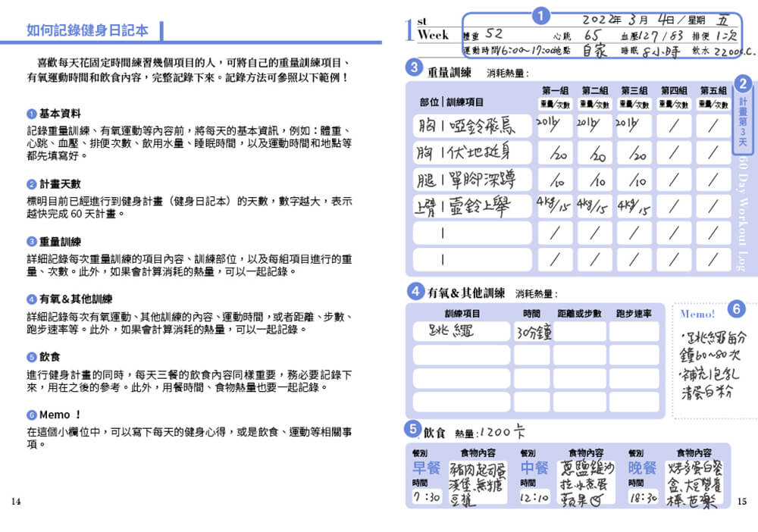Click the sleep entry 8小時

661,52
